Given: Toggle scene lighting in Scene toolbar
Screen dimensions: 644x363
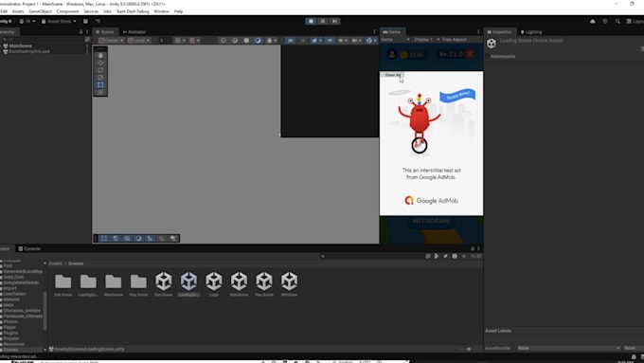Looking at the screenshot, I should (302, 41).
